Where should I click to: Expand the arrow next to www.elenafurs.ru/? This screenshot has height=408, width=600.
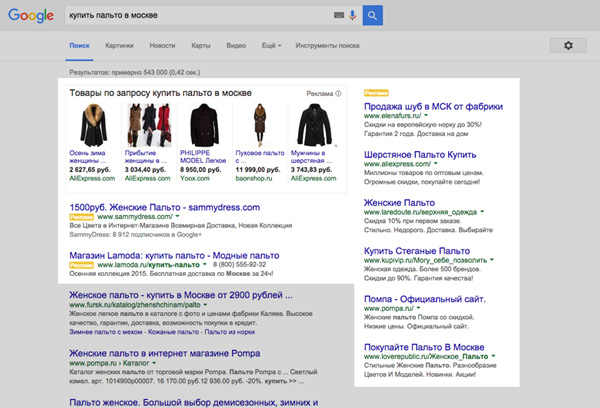pos(426,115)
